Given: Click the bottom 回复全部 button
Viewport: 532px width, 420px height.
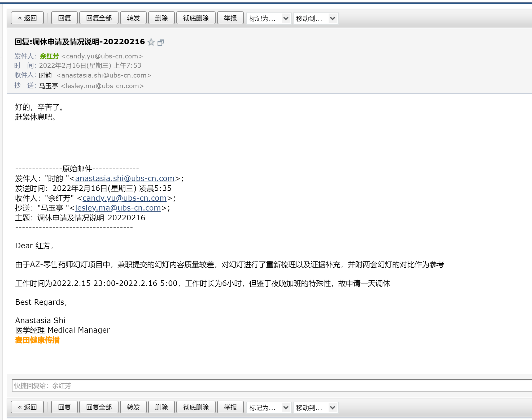Looking at the screenshot, I should click(x=99, y=407).
